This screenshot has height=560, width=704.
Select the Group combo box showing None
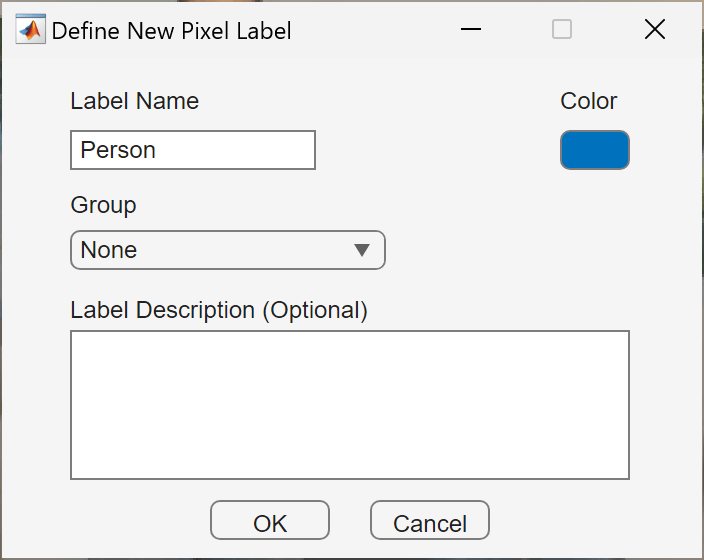tap(227, 250)
